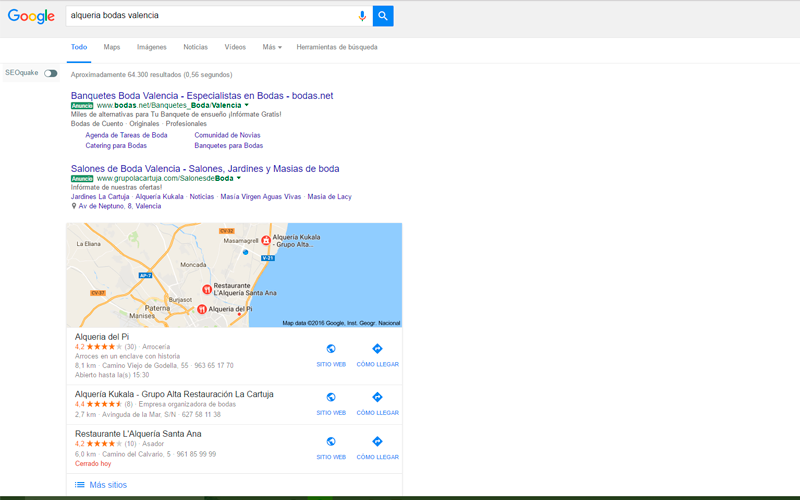
Task: Switch to the Imágenes tab
Action: pyautogui.click(x=152, y=47)
